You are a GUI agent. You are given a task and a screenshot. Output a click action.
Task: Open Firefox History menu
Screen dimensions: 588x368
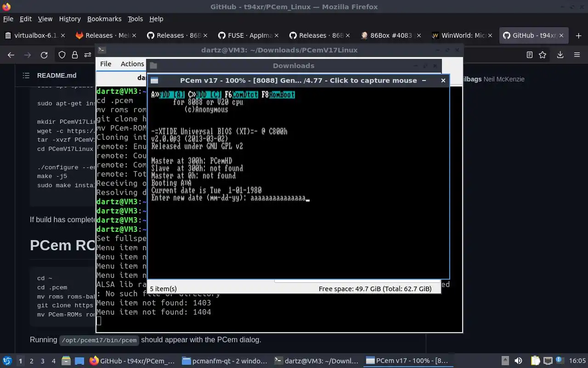pyautogui.click(x=70, y=19)
